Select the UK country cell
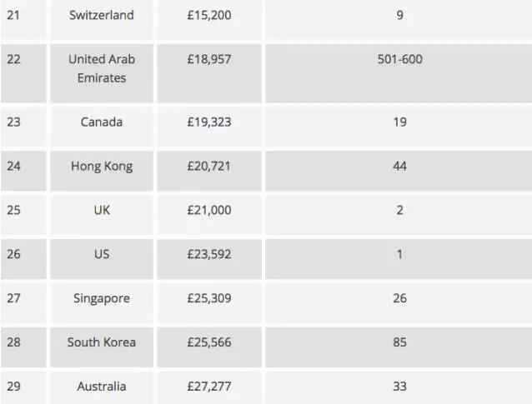This screenshot has width=532, height=404. tap(102, 215)
